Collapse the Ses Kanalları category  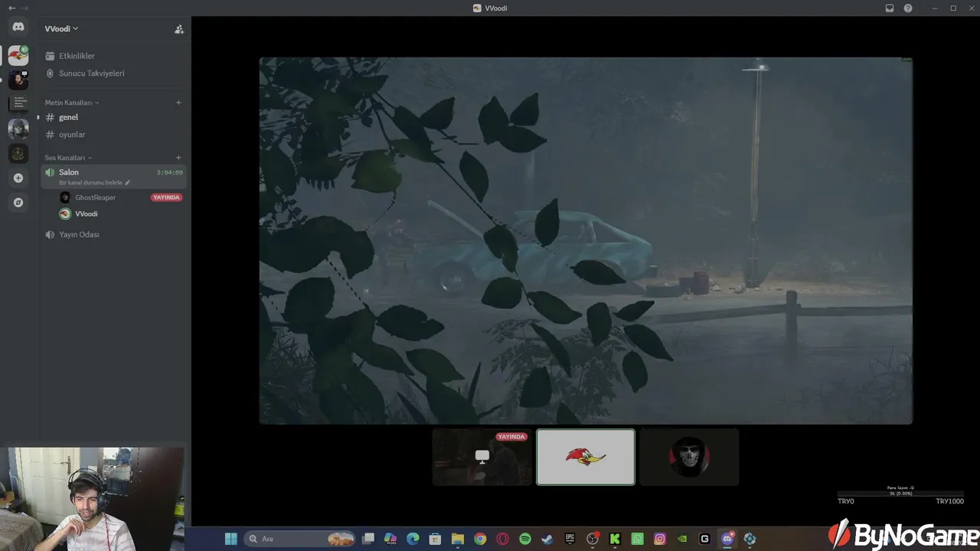pyautogui.click(x=68, y=158)
